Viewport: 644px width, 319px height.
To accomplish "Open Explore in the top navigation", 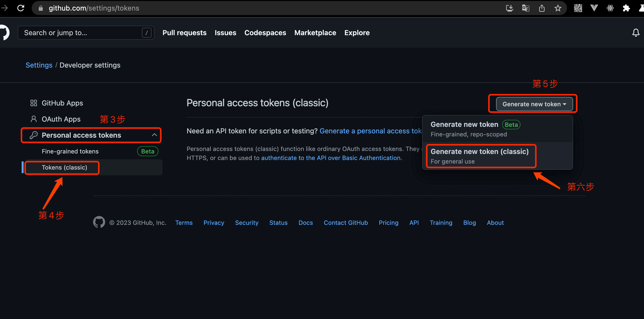I will 357,33.
